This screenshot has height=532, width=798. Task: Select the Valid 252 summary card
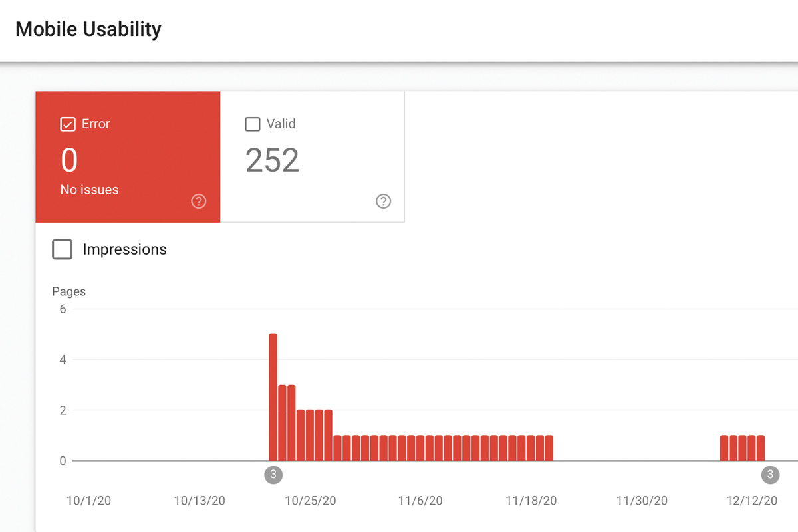(312, 157)
